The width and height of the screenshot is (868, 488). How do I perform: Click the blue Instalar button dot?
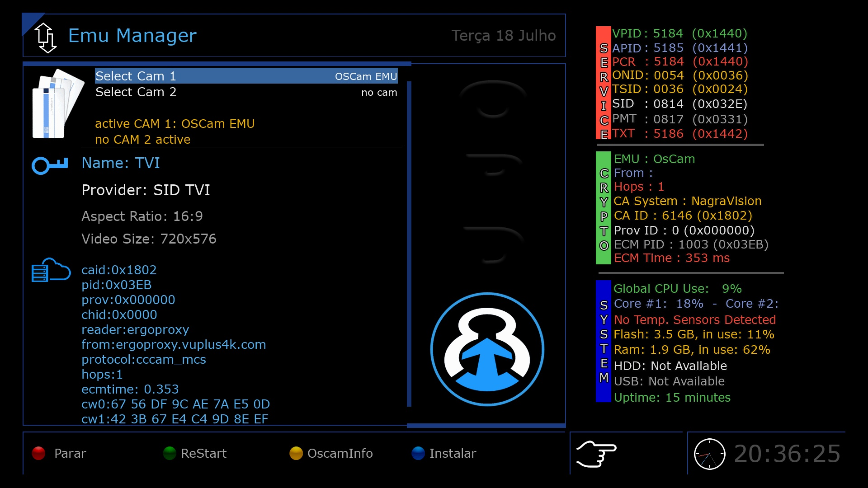coord(418,453)
